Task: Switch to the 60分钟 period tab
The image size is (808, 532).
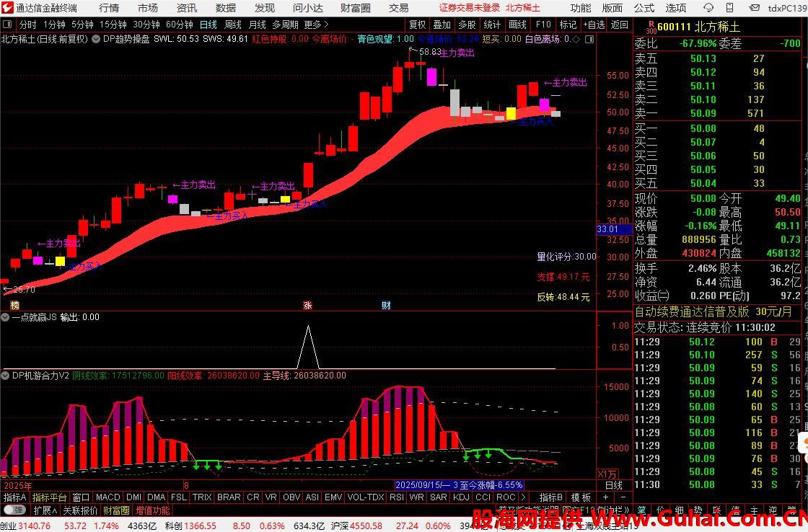Action: click(180, 25)
